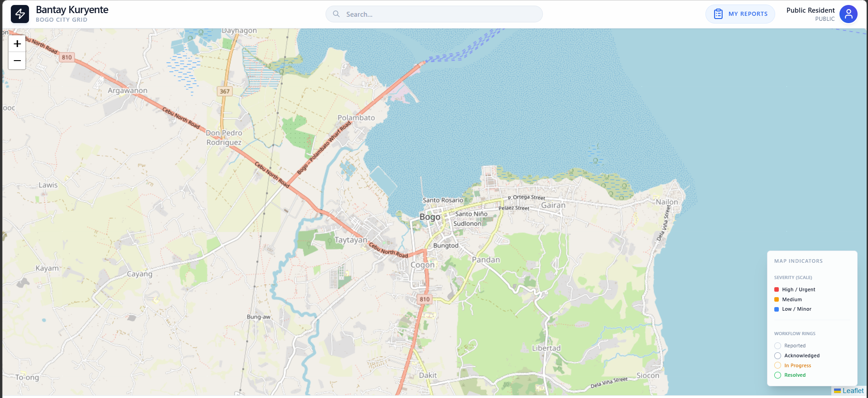Click the Bantay Kuryente title
Screen dimensions: 868x398
click(x=72, y=10)
